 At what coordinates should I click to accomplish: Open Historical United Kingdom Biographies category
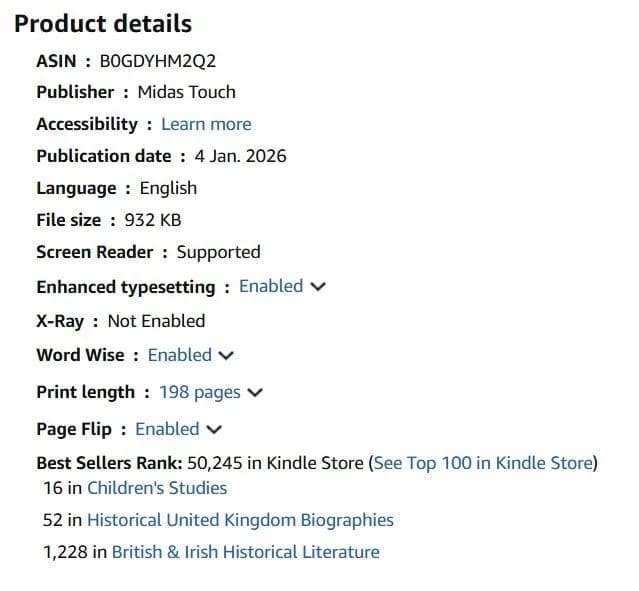pos(240,520)
